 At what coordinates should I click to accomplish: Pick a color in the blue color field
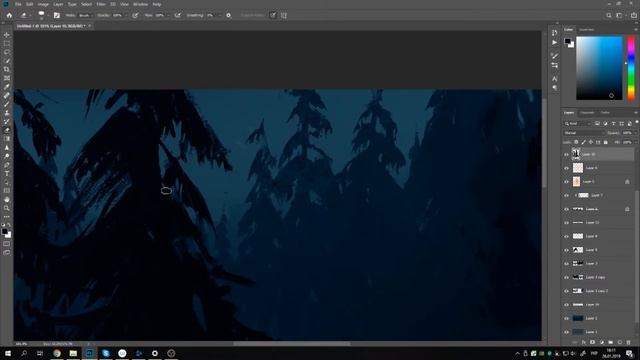(x=599, y=68)
